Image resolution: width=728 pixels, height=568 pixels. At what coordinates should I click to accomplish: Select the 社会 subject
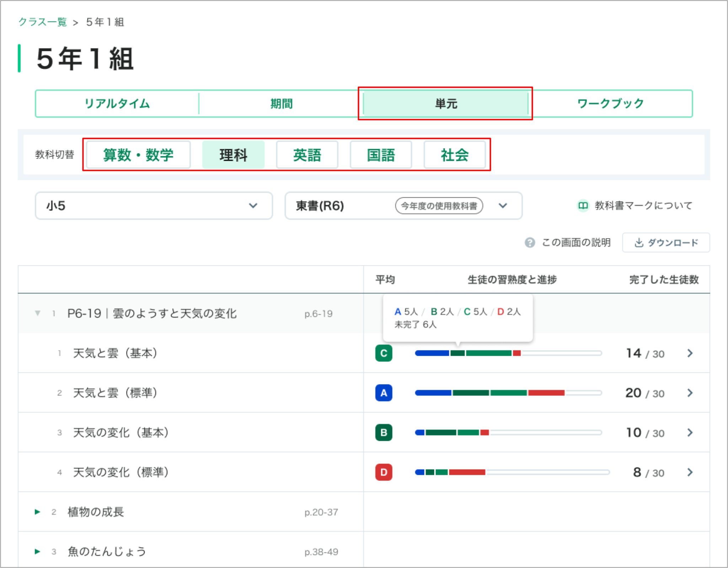coord(455,155)
